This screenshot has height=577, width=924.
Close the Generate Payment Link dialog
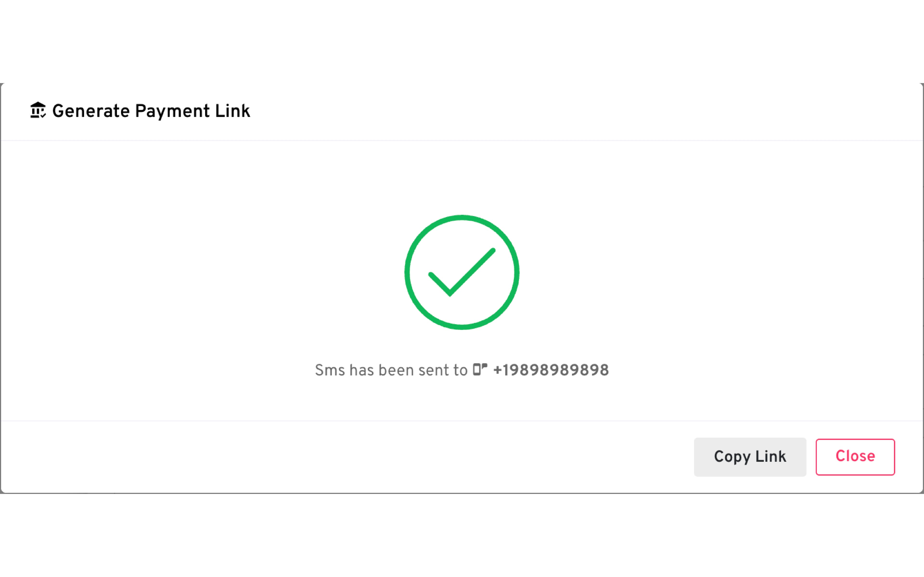855,457
